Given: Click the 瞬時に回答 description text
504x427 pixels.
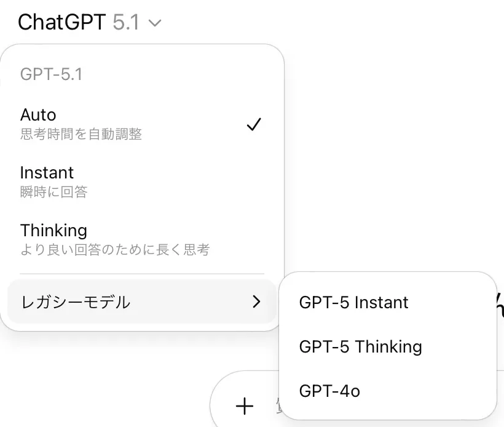Looking at the screenshot, I should pyautogui.click(x=53, y=192).
